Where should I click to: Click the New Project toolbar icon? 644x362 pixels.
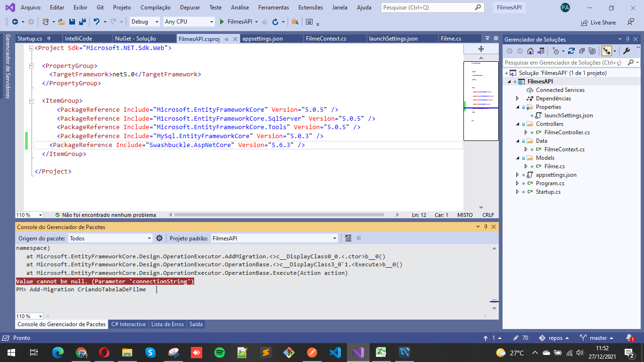click(x=45, y=22)
